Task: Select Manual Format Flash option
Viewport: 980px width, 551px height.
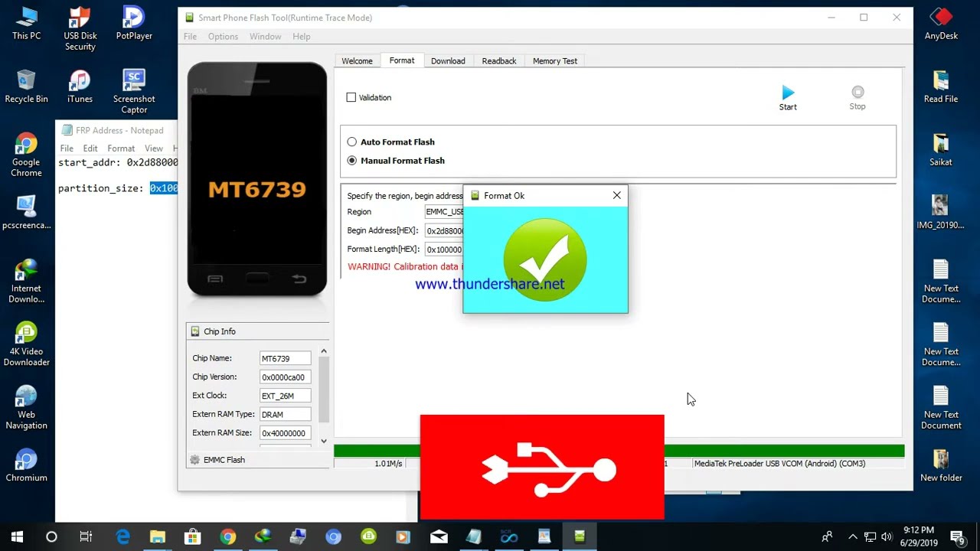Action: click(x=352, y=161)
